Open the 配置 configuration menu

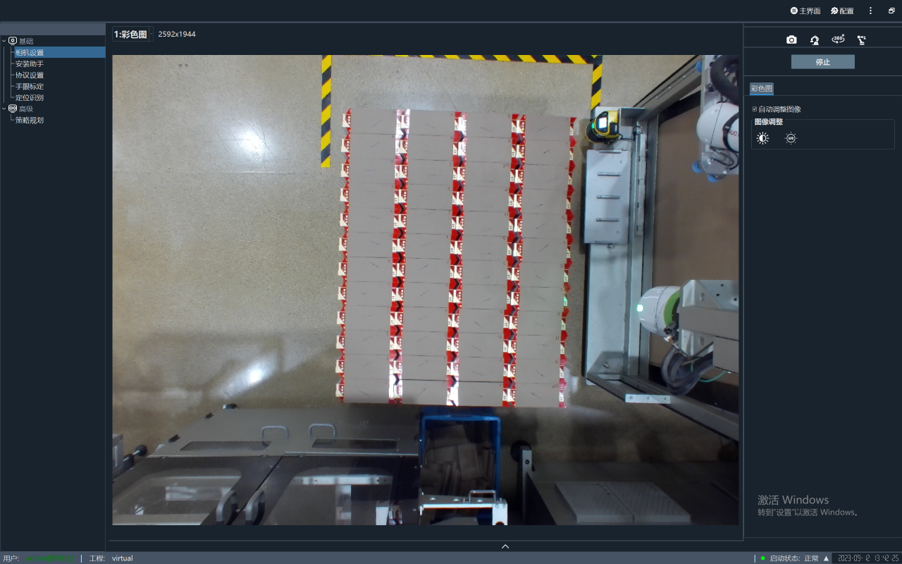pyautogui.click(x=842, y=10)
